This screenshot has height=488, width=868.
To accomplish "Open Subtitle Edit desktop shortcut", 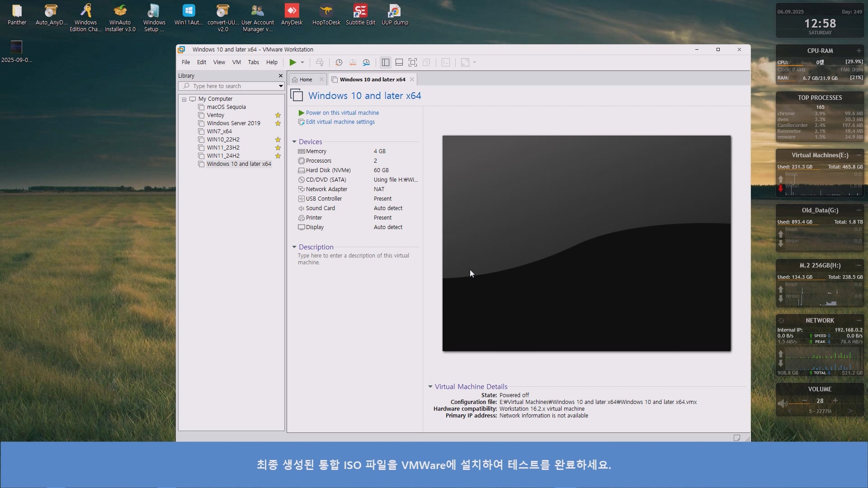I will coord(360,14).
